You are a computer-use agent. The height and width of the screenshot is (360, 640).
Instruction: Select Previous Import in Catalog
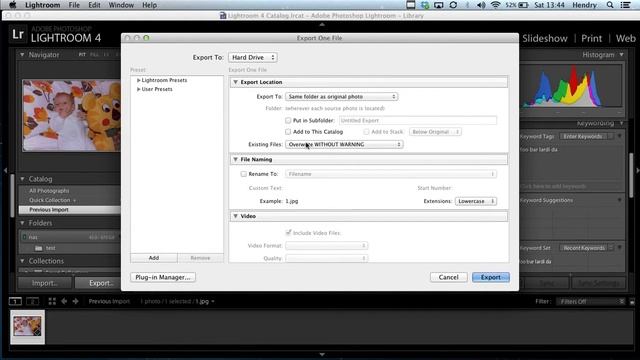pyautogui.click(x=70, y=210)
